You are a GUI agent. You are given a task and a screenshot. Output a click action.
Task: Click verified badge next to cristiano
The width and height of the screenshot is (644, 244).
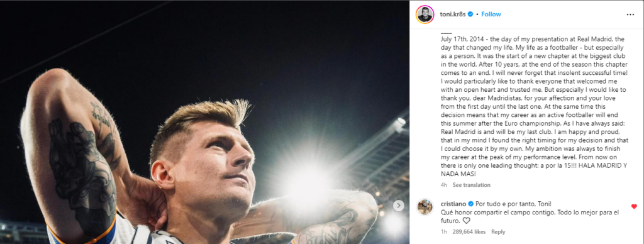pos(470,204)
